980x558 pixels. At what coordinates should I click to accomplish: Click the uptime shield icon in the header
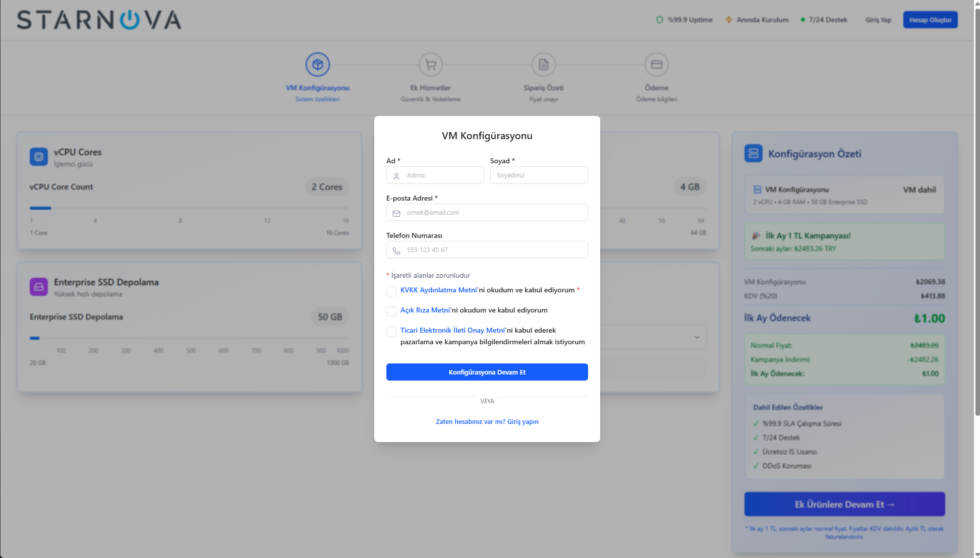[x=661, y=20]
